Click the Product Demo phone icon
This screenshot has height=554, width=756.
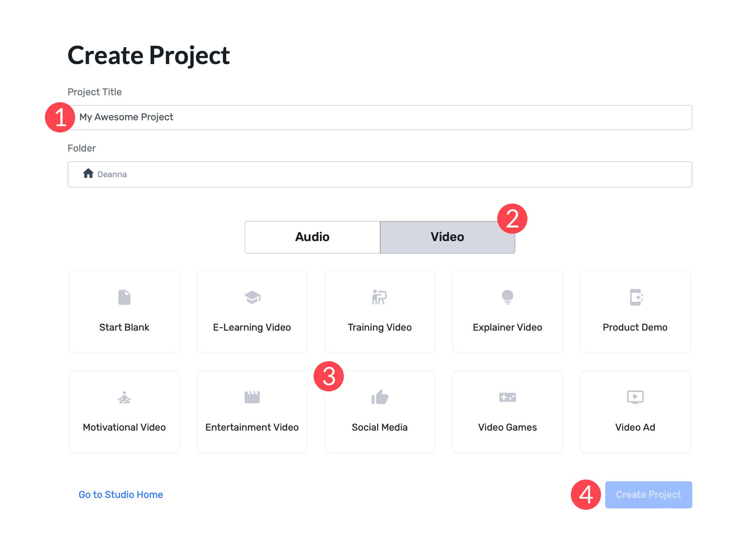coord(635,297)
